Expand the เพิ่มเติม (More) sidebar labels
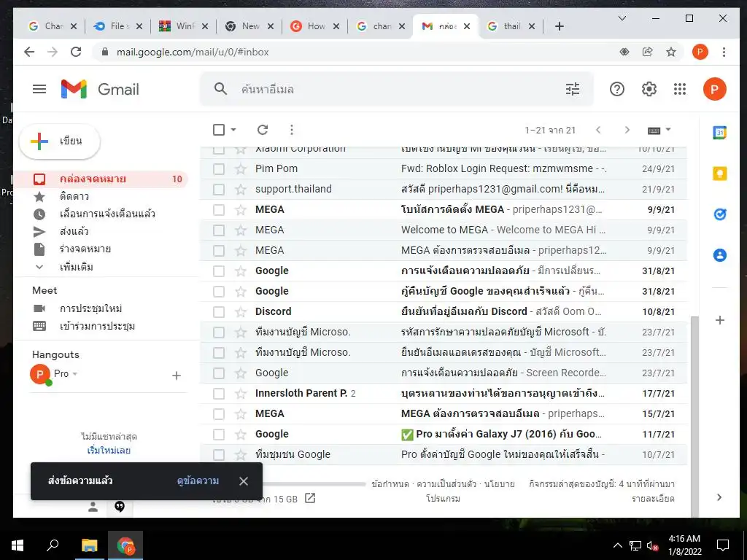 [x=76, y=267]
